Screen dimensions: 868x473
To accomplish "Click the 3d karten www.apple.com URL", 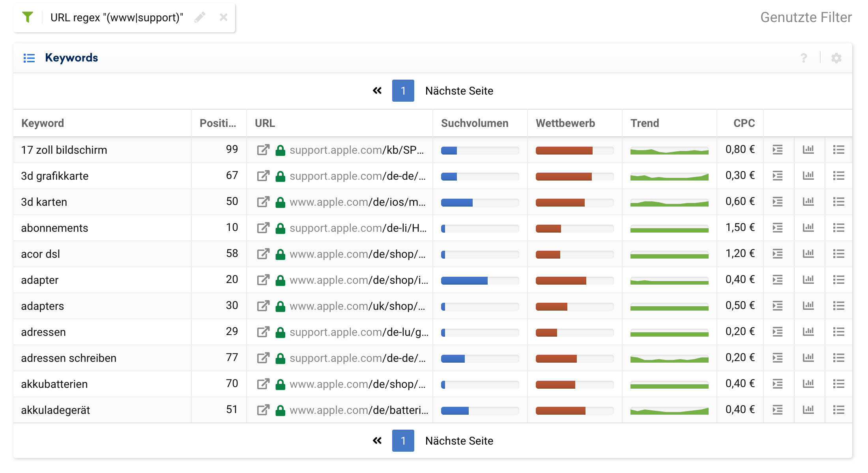I will coord(357,202).
